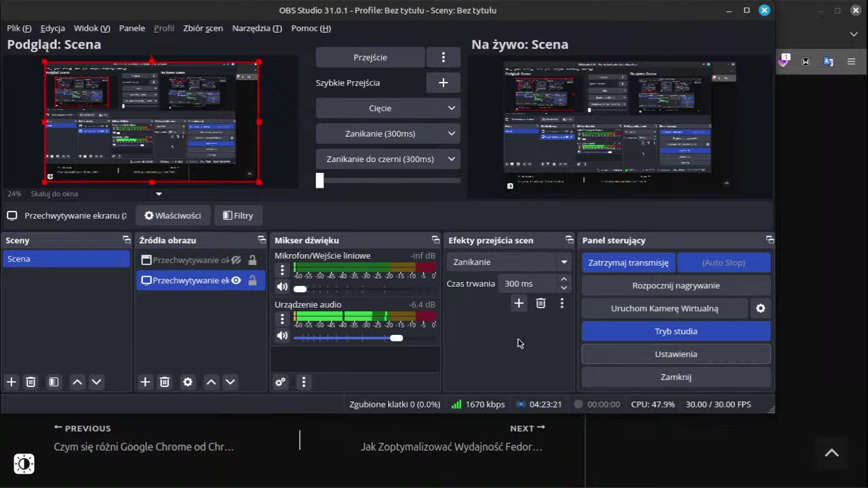Add a new source in Źródła obrazu

tap(145, 382)
